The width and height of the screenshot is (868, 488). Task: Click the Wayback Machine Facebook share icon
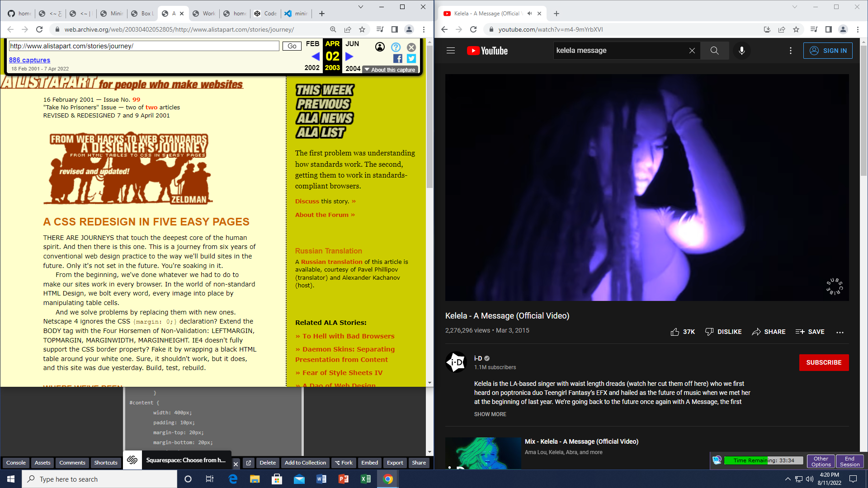point(397,58)
